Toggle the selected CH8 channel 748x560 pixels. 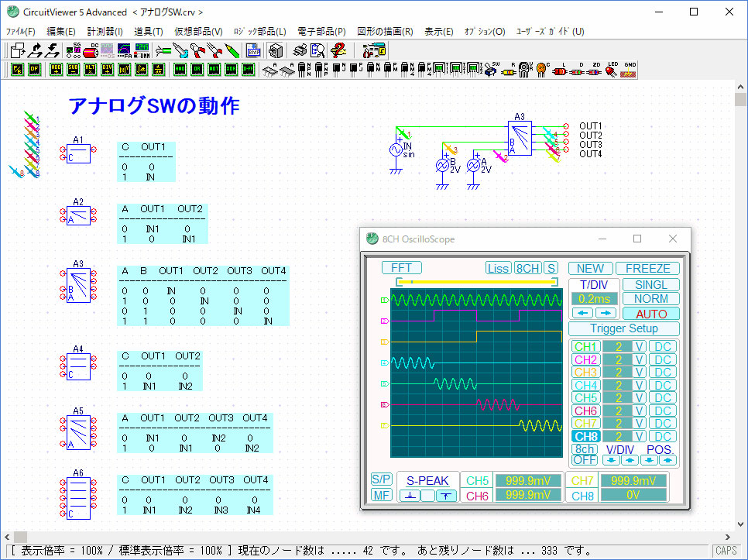pyautogui.click(x=586, y=436)
